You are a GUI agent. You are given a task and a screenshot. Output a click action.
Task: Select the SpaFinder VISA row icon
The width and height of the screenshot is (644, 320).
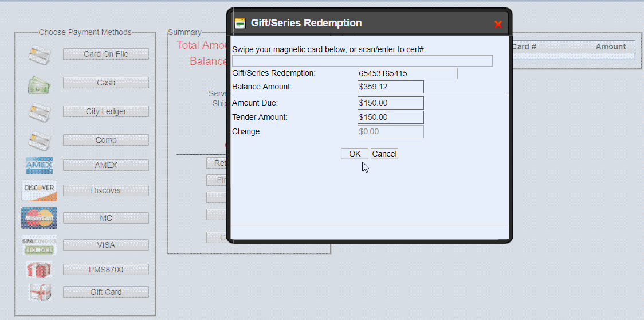coord(40,245)
